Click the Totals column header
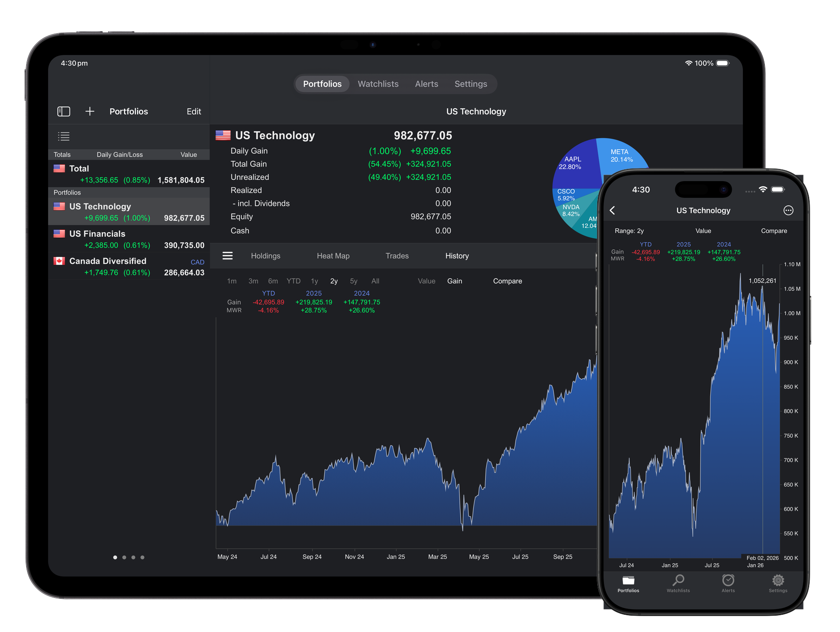 (x=62, y=154)
